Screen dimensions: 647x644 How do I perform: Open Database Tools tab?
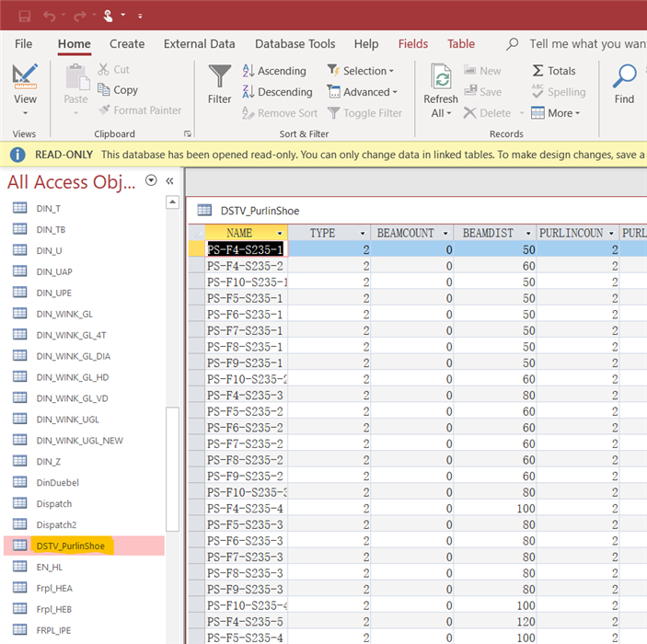pos(295,44)
